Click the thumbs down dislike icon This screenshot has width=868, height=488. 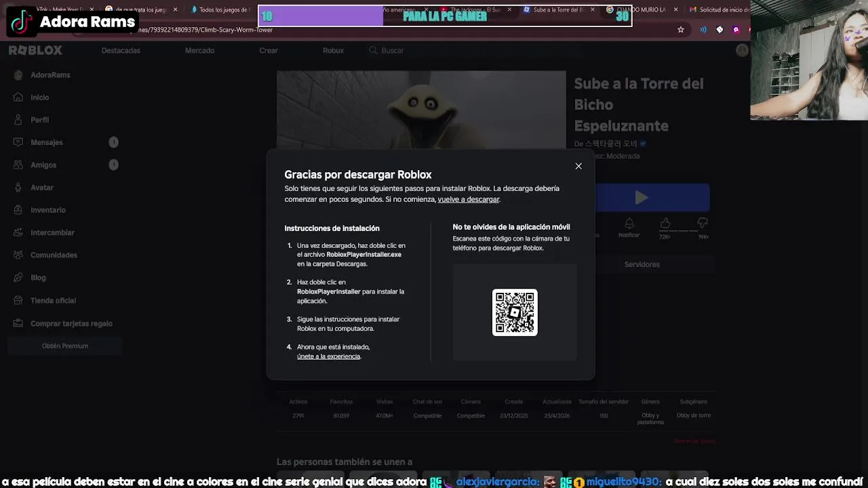[703, 223]
